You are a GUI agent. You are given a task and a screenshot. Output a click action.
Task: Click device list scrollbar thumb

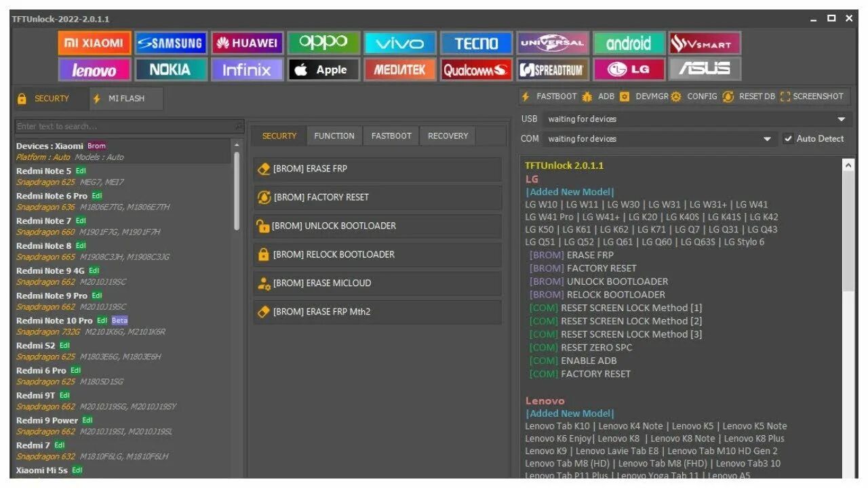coord(237,190)
